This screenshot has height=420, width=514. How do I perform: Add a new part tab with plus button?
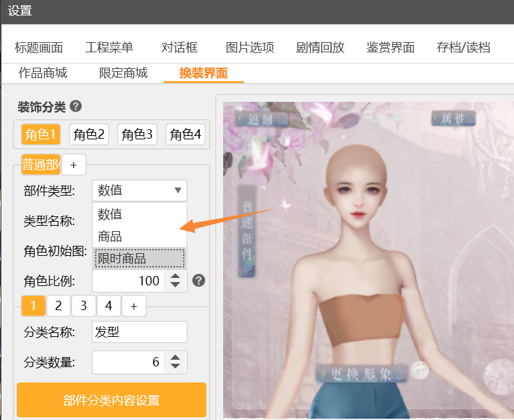pos(74,164)
